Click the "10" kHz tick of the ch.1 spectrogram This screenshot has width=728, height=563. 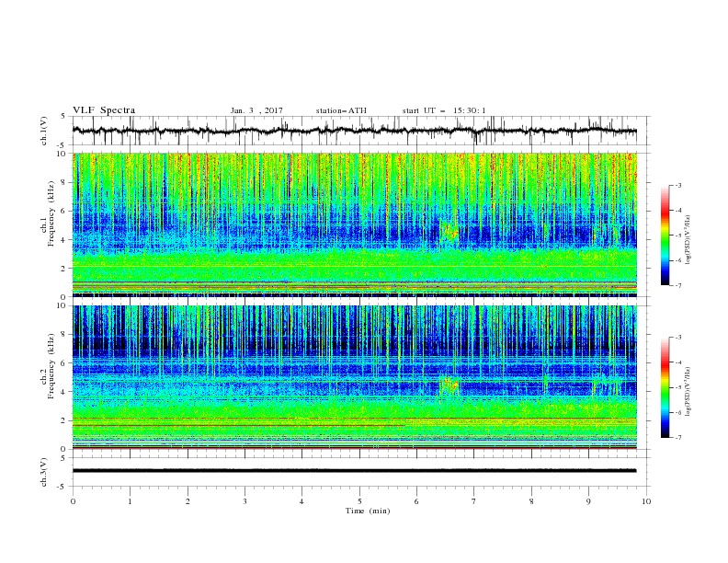[63, 154]
